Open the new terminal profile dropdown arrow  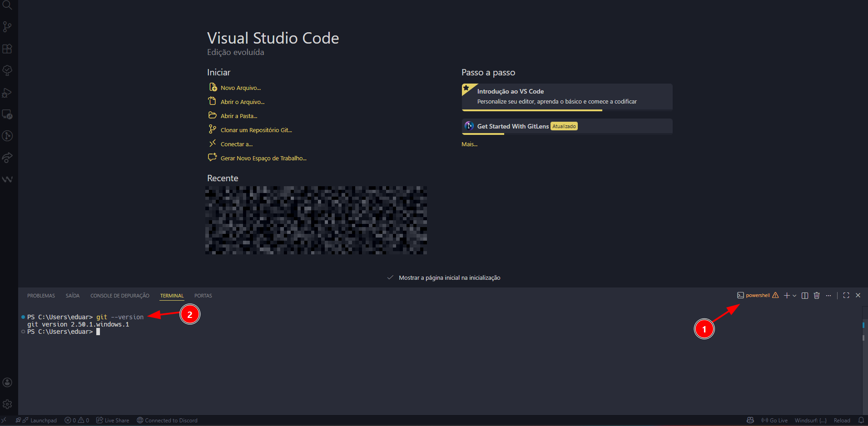click(794, 296)
